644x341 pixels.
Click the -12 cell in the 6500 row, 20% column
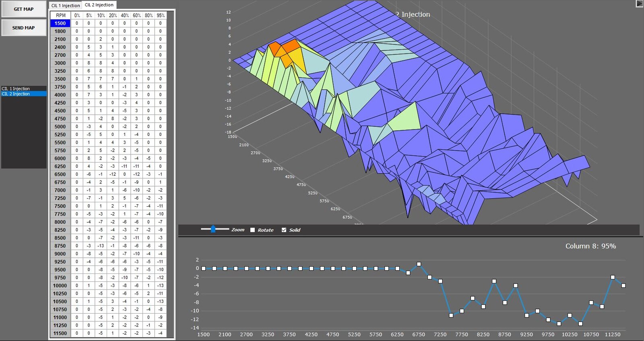(x=113, y=174)
